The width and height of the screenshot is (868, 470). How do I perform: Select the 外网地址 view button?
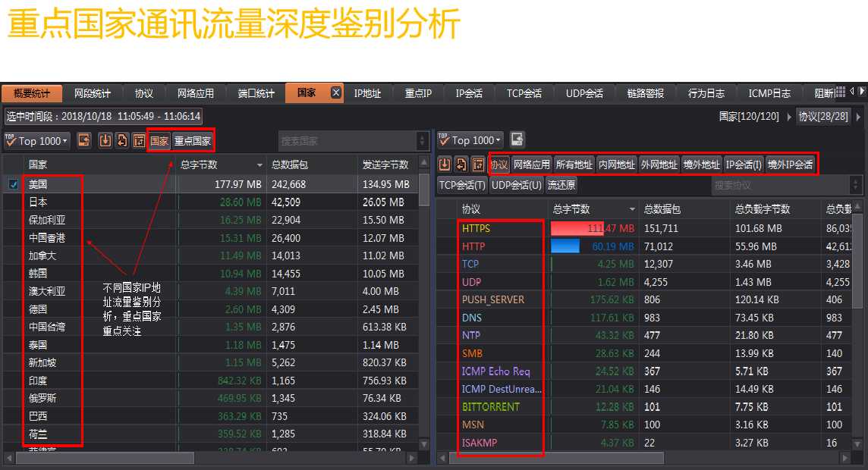point(659,164)
